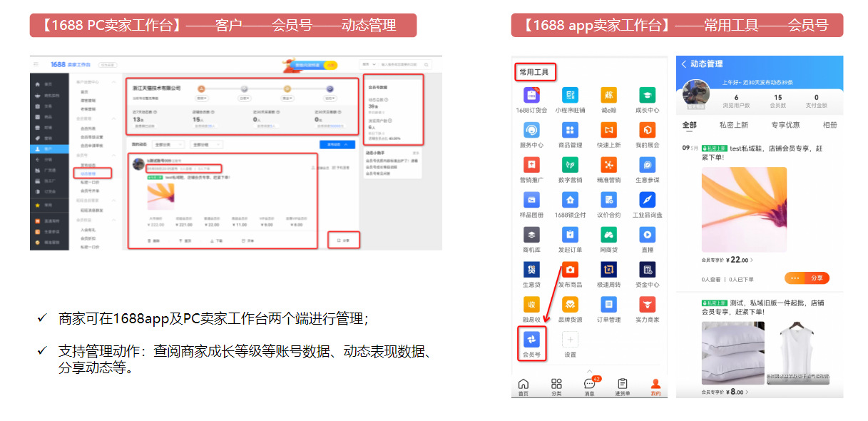Open the 生意参谋 icon
Screen dimensions: 868x421
[648, 165]
